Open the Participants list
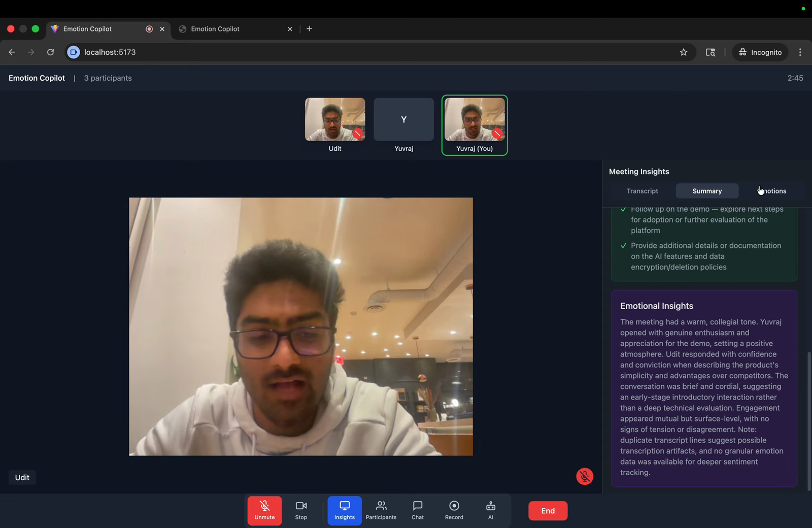 381,510
